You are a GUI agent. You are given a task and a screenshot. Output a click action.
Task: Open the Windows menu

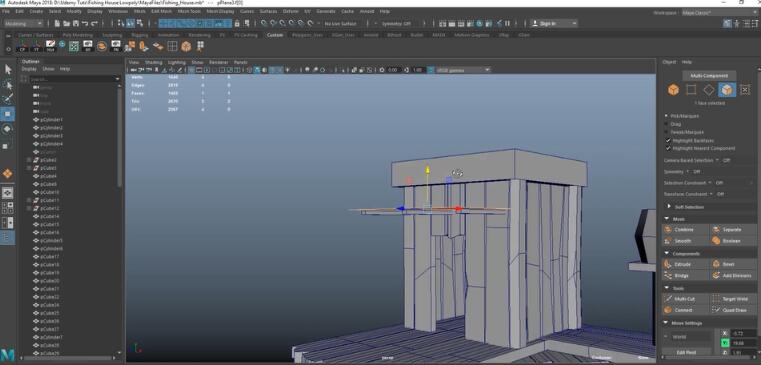click(118, 11)
